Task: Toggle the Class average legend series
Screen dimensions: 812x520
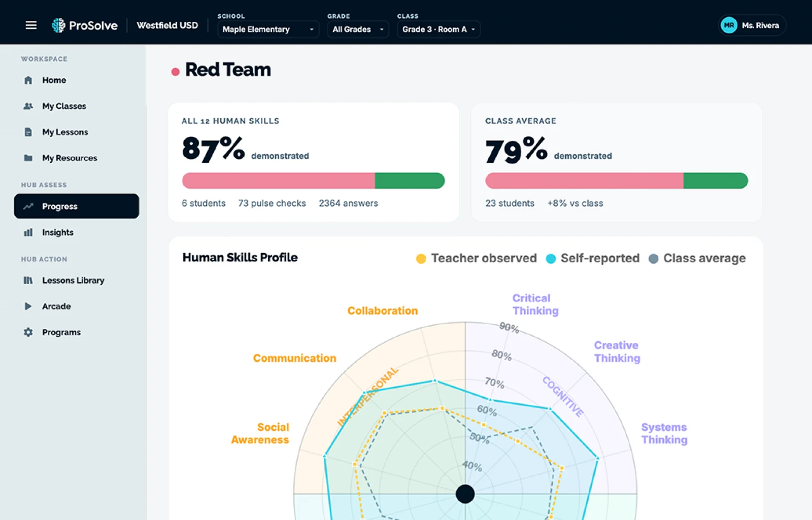Action: pyautogui.click(x=697, y=258)
